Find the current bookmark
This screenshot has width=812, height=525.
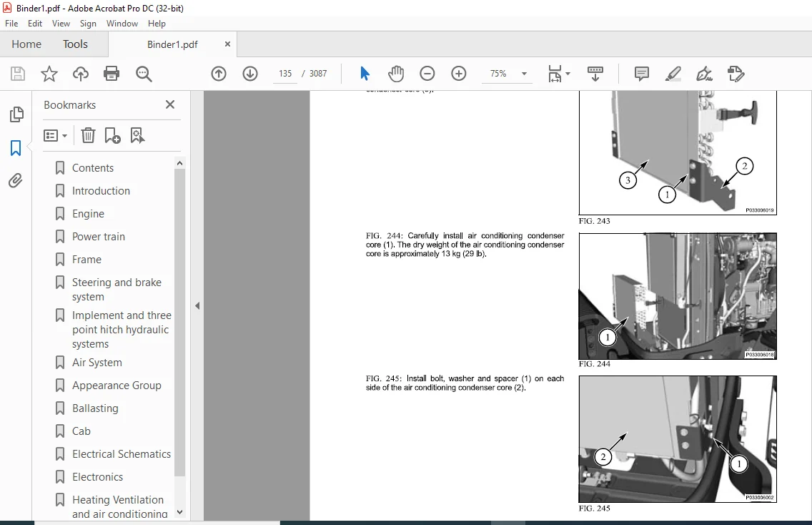[137, 136]
